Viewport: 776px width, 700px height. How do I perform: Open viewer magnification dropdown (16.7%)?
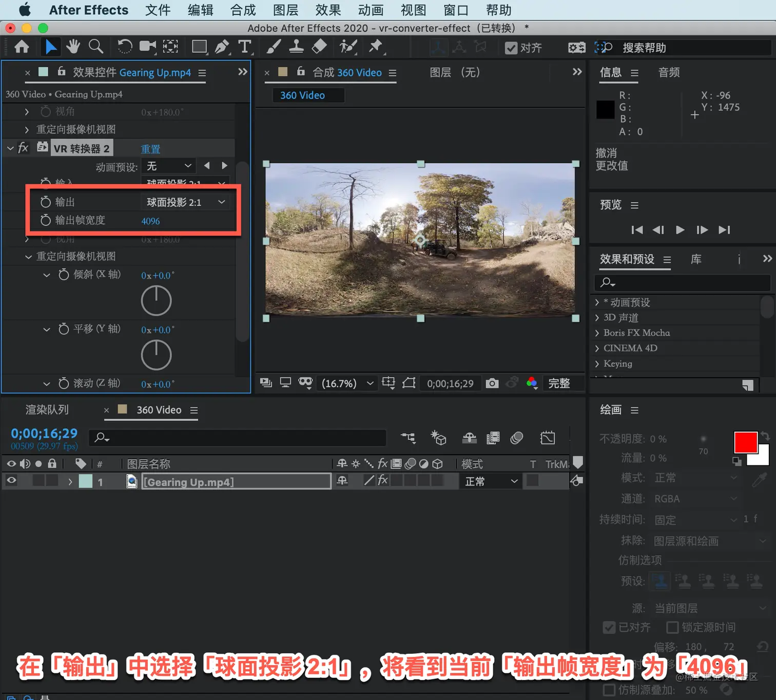[x=347, y=383]
